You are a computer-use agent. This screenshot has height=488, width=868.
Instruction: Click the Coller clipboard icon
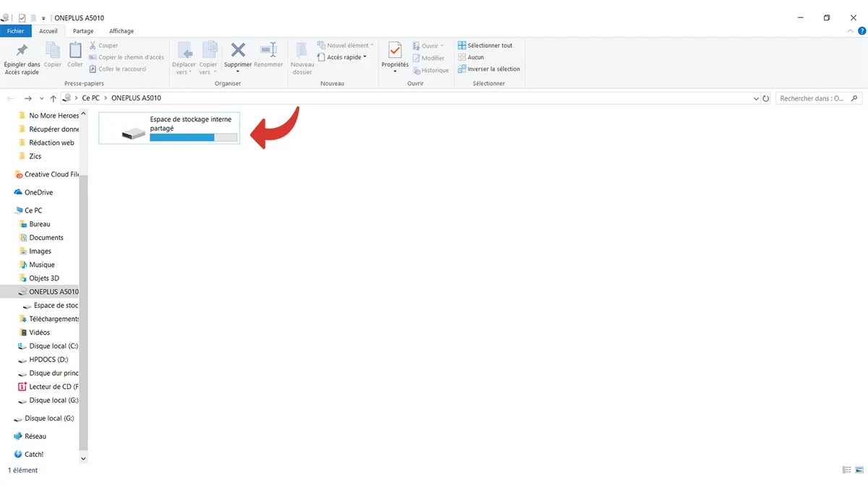(x=75, y=51)
